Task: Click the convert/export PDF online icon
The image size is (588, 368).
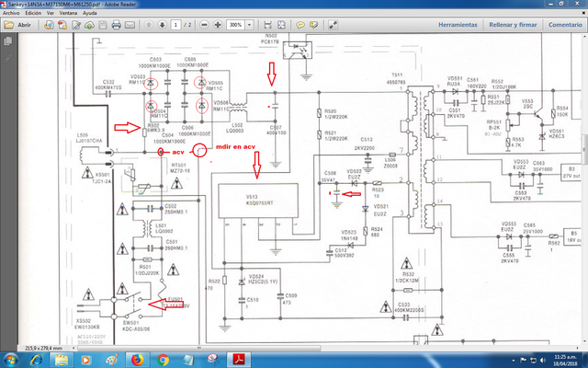Action: click(x=49, y=25)
